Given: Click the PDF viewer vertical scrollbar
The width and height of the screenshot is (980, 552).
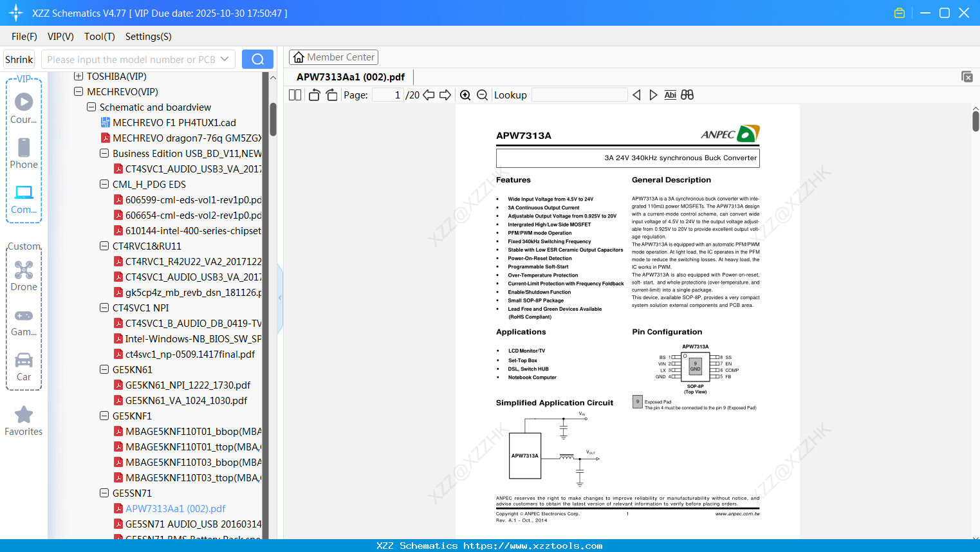Looking at the screenshot, I should [x=975, y=121].
